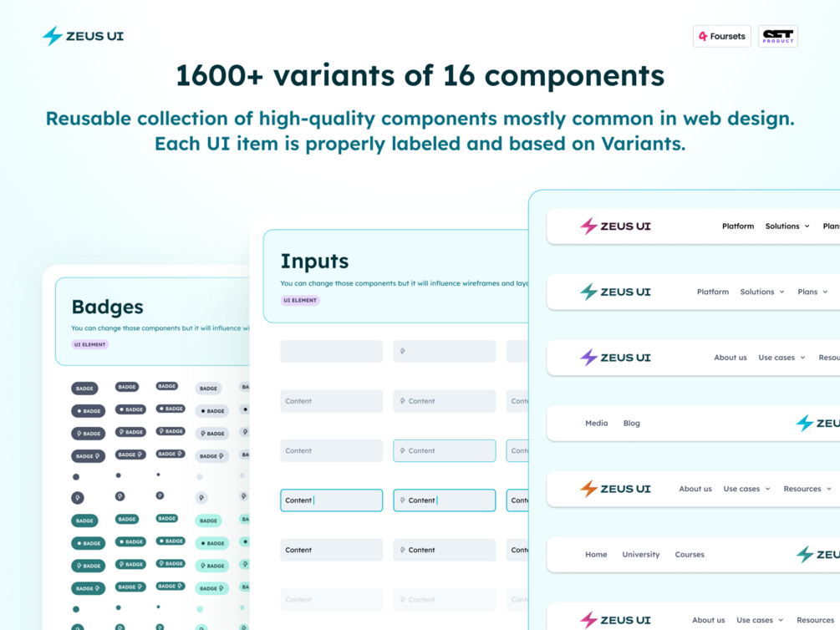The image size is (840, 630).
Task: Select About us in the orange-logo navbar
Action: pos(695,489)
